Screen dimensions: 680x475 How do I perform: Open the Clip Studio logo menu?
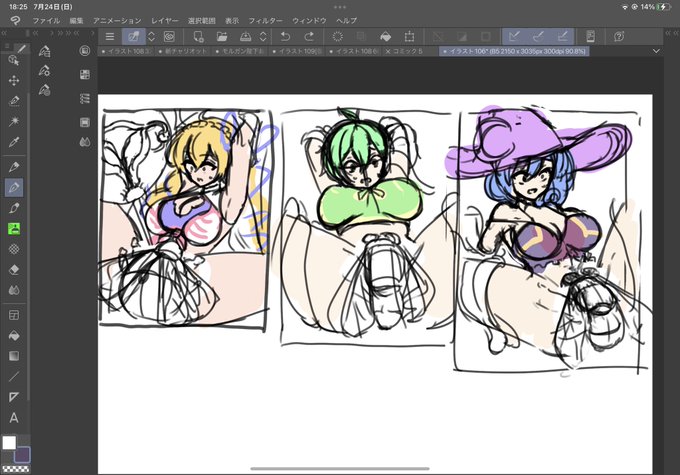[15, 20]
